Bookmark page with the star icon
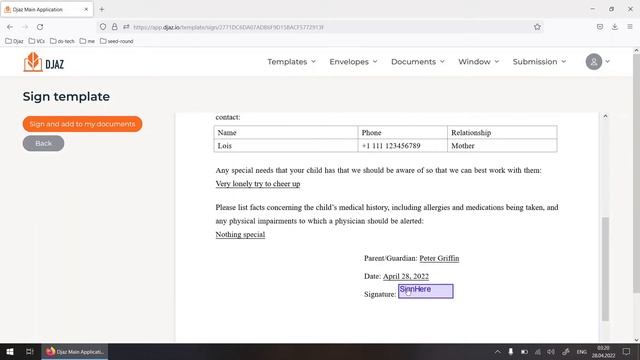 point(537,27)
